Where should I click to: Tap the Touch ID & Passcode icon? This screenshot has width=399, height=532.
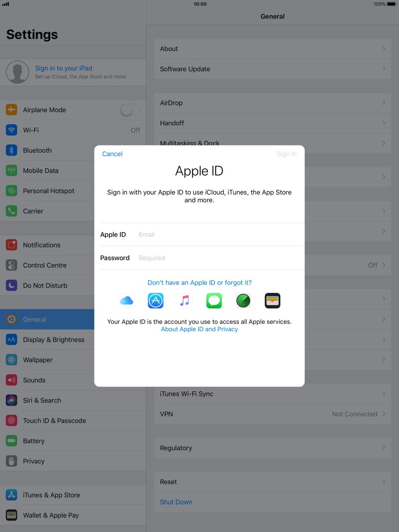[x=11, y=420]
